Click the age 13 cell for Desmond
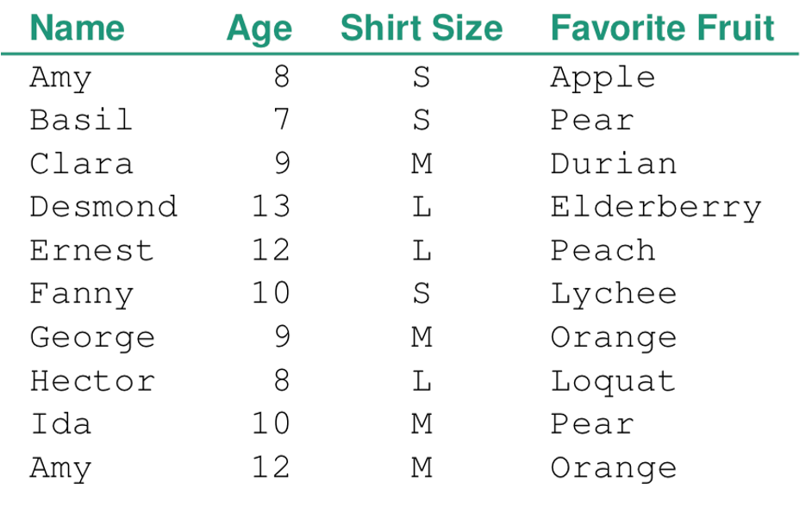Viewport: 812px width, 507px height. click(271, 207)
